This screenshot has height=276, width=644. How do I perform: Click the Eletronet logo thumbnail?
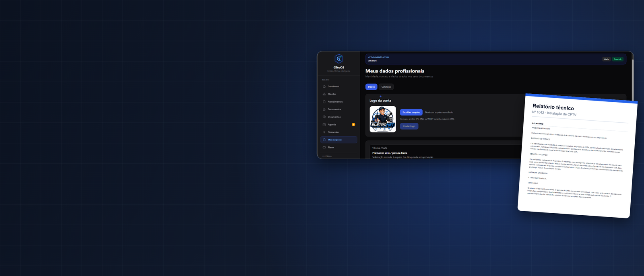[383, 119]
